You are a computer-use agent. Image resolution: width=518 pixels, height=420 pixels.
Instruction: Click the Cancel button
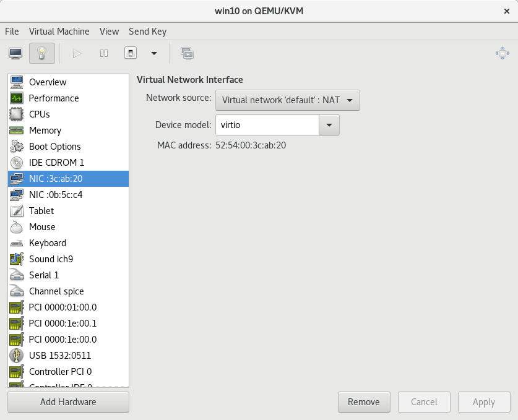(x=424, y=402)
